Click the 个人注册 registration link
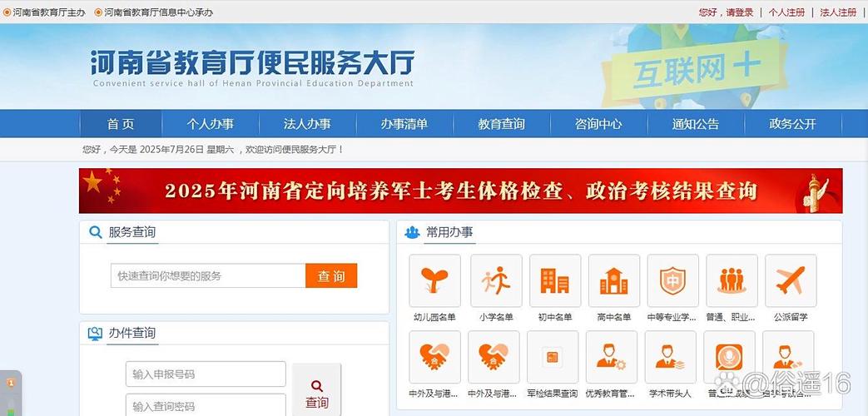This screenshot has height=416, width=868. tap(786, 12)
